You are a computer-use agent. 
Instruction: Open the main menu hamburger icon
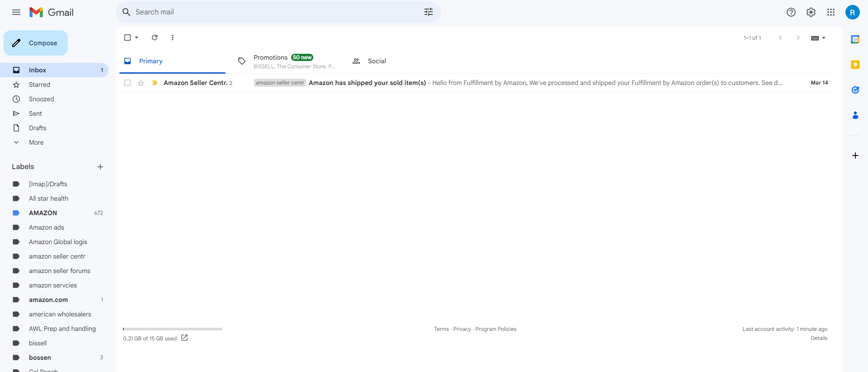[x=16, y=12]
